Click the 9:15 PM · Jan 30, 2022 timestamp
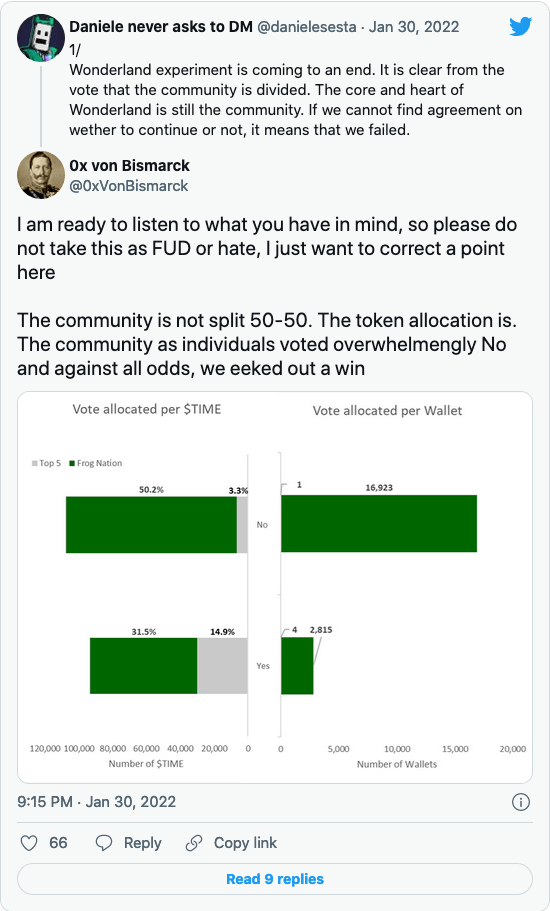 click(96, 802)
